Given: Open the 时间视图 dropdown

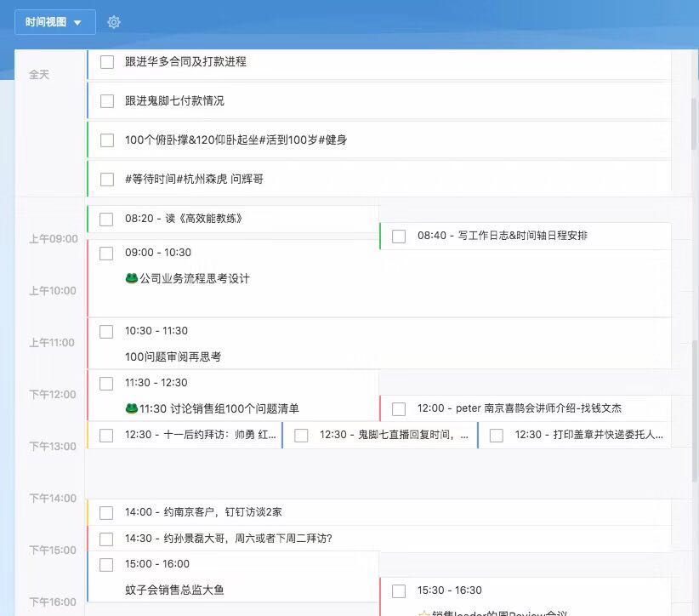Looking at the screenshot, I should 54,22.
